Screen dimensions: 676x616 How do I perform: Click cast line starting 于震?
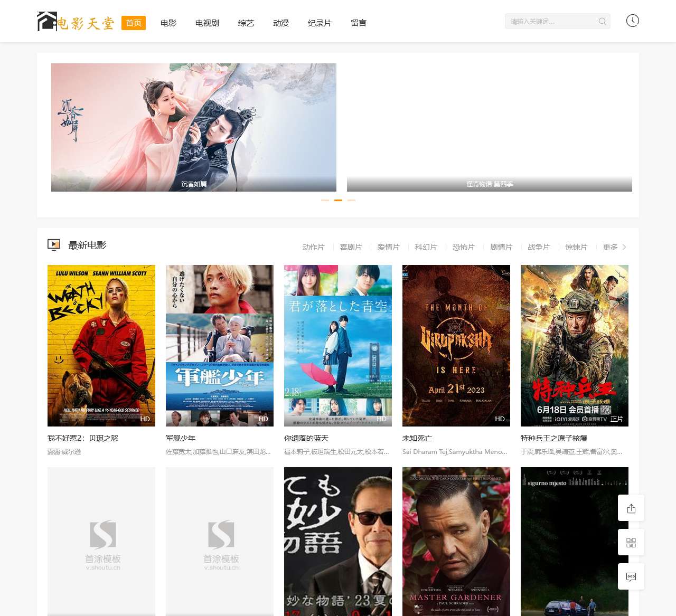[x=571, y=452]
